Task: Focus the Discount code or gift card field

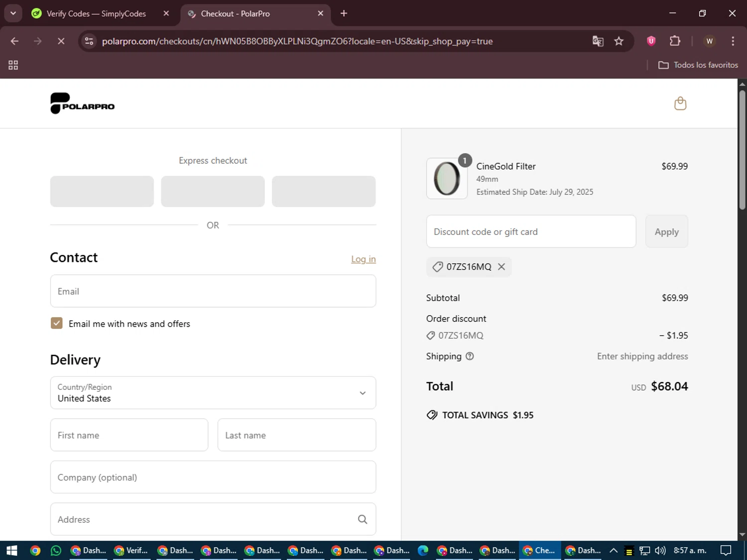Action: pos(531,231)
